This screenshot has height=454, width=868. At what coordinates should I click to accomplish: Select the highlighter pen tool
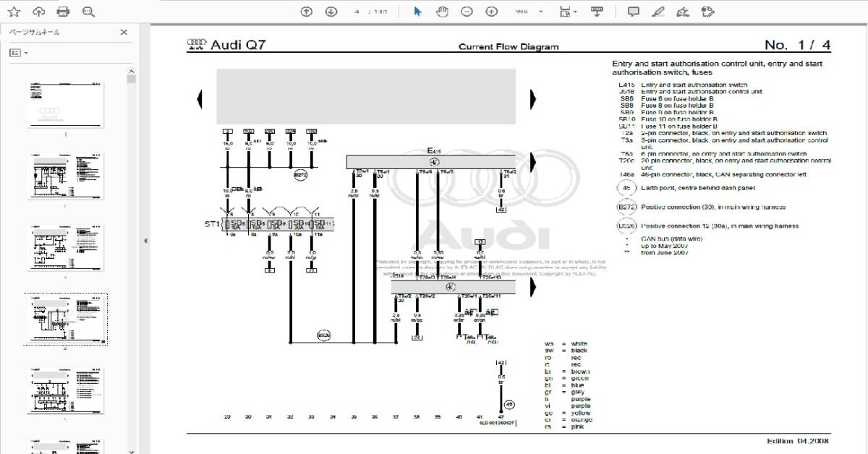click(658, 12)
